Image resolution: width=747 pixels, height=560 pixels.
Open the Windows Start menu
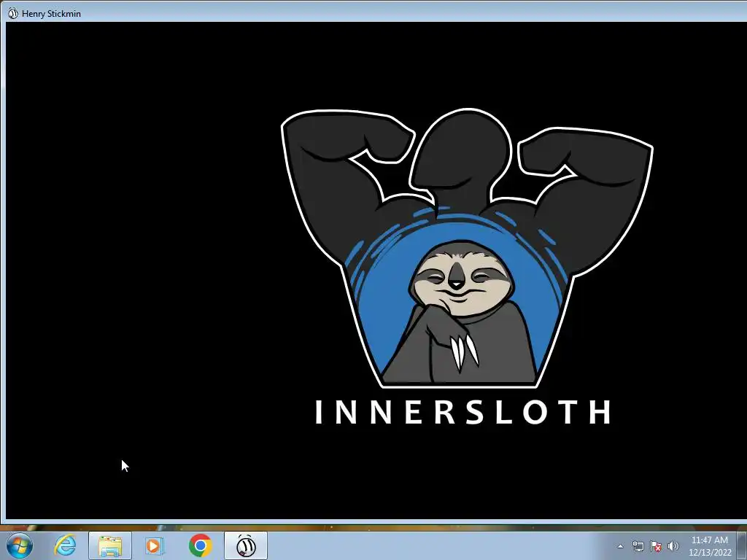[x=19, y=545]
